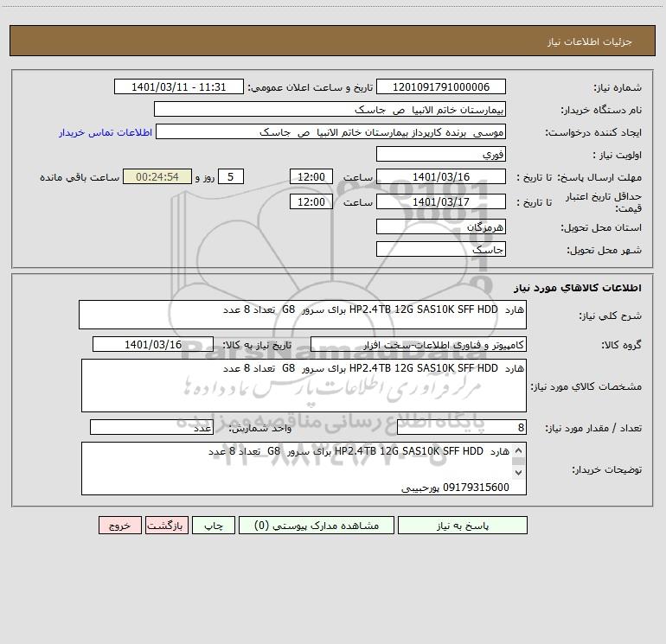Click the price validity time field 12:00

tap(311, 201)
